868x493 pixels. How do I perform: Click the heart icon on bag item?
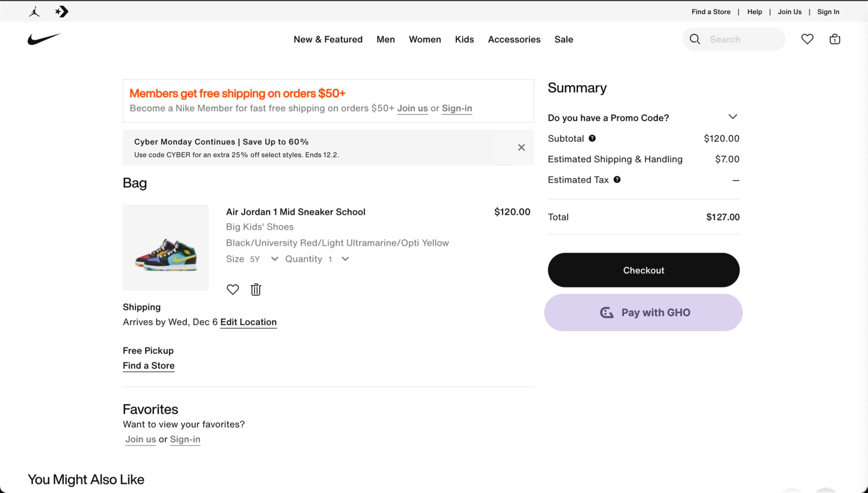(x=232, y=289)
